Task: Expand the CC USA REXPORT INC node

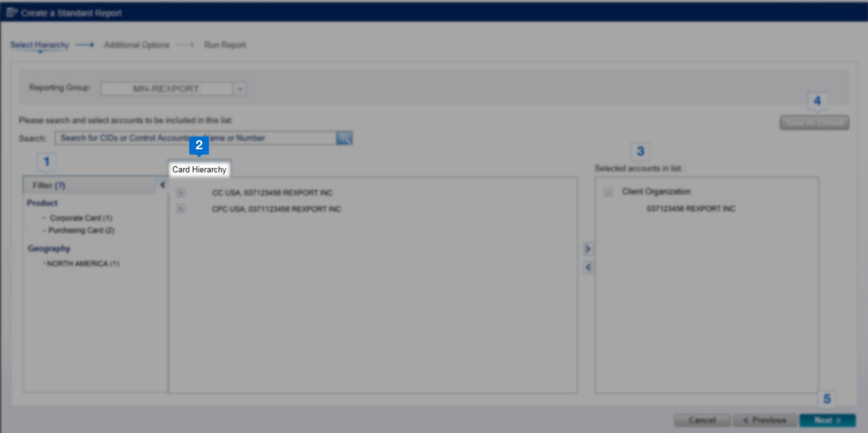Action: (x=181, y=192)
